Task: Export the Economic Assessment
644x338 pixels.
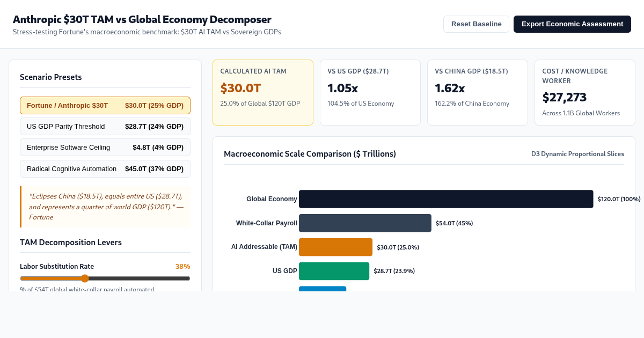Action: [572, 24]
